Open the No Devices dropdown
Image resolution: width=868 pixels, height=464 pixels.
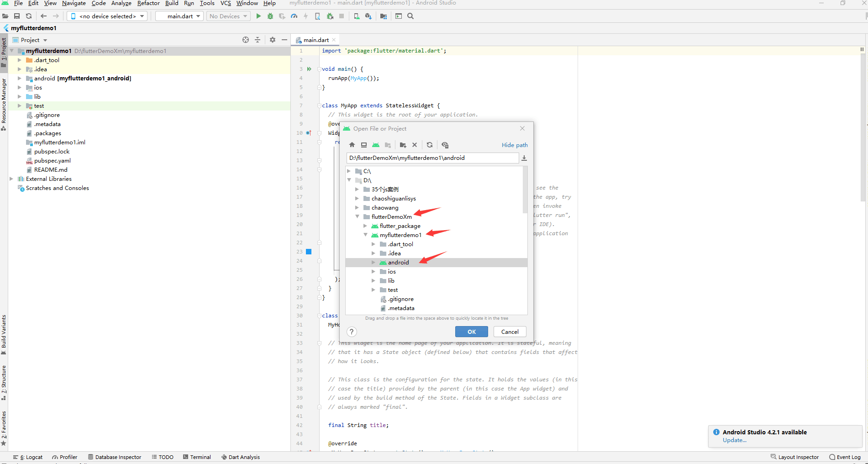click(228, 16)
